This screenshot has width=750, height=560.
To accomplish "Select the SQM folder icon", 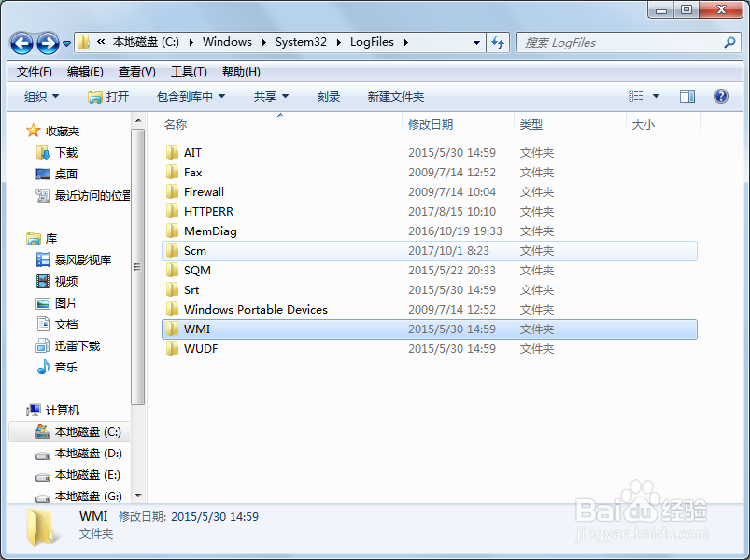I will click(172, 270).
